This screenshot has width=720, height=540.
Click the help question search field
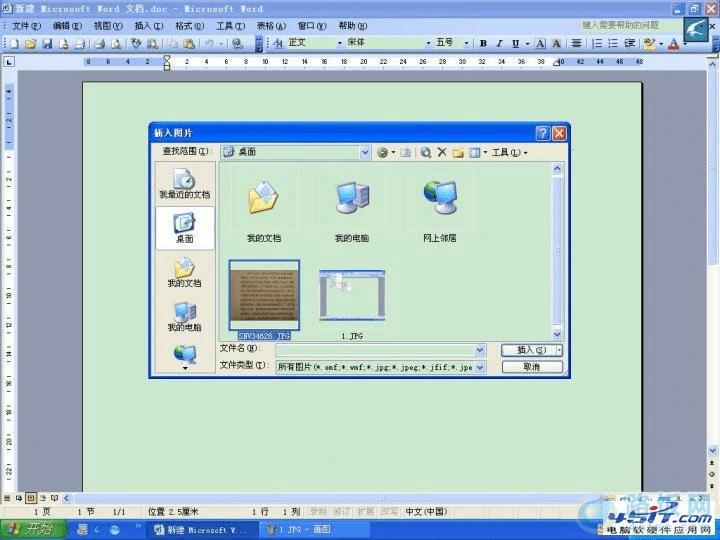point(630,25)
